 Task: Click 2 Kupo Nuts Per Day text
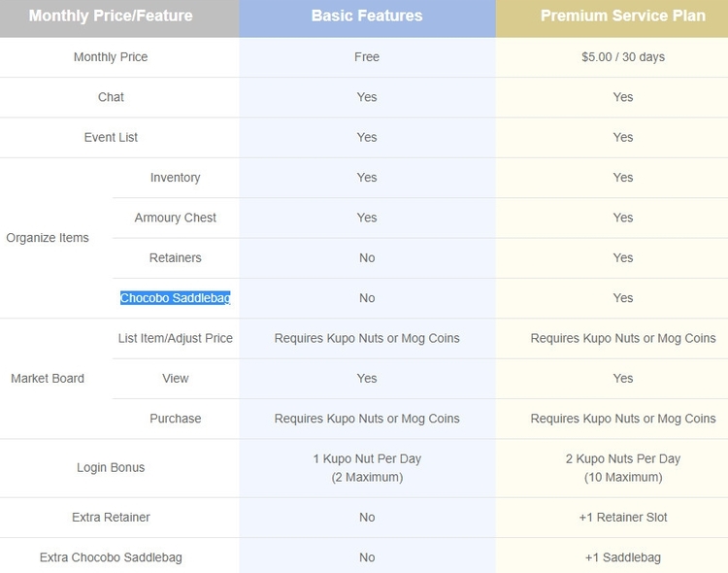(623, 459)
